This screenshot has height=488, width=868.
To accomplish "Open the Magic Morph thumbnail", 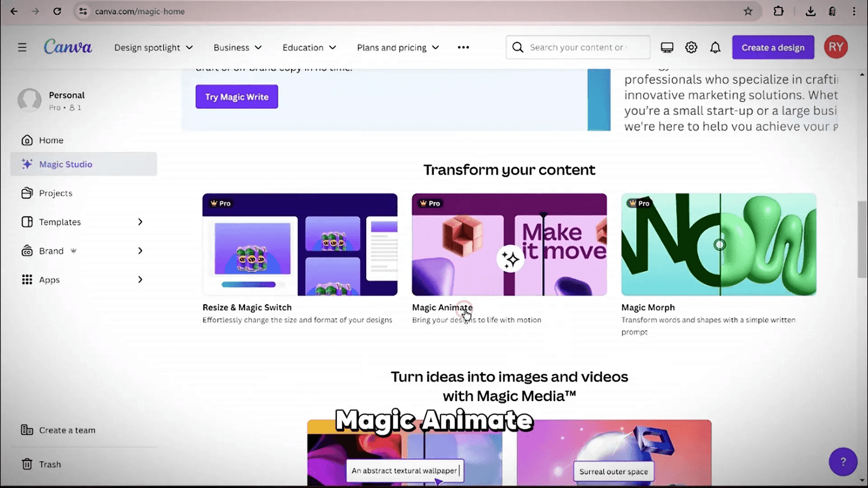I will [719, 245].
